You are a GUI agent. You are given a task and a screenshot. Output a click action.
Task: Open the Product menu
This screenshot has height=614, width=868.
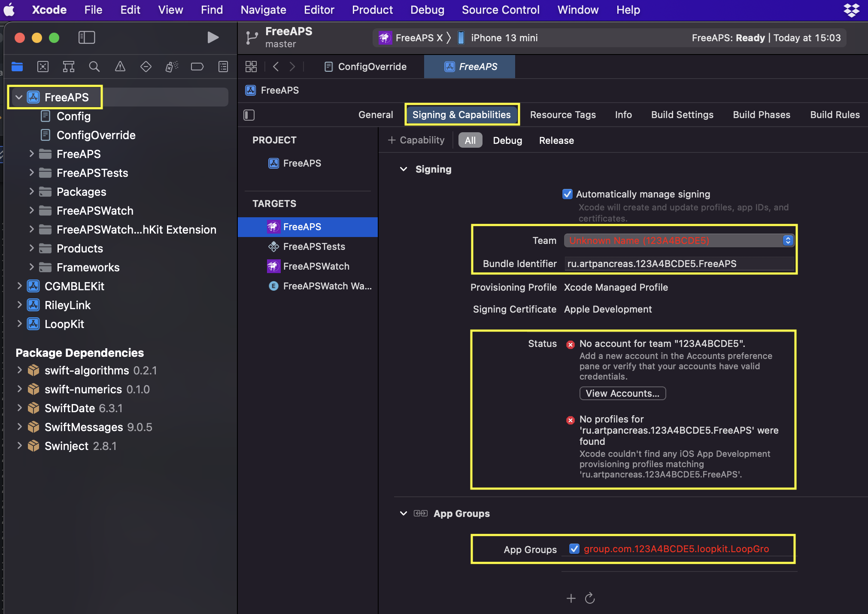coord(372,10)
